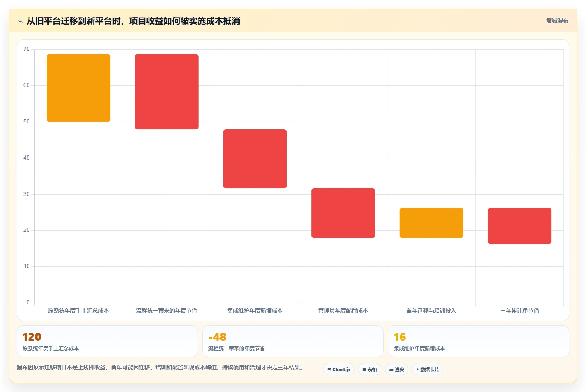Click the chart title 从旧平台迁移到新平台时

pyautogui.click(x=133, y=21)
